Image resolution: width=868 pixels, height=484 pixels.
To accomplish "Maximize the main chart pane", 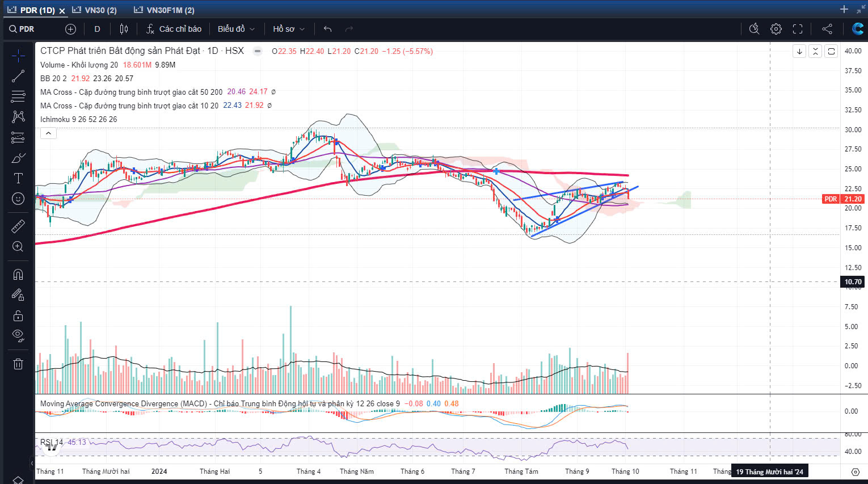I will point(831,51).
